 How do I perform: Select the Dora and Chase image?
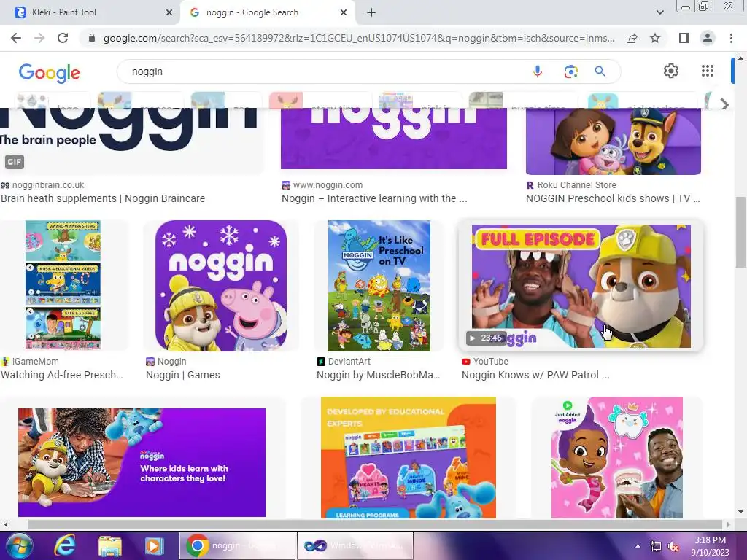click(613, 141)
